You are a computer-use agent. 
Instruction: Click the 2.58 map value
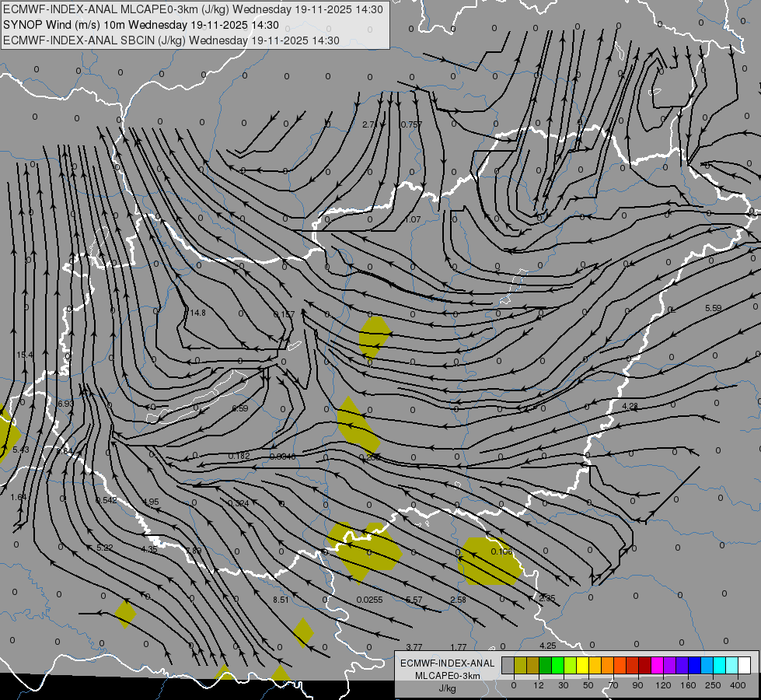click(458, 600)
